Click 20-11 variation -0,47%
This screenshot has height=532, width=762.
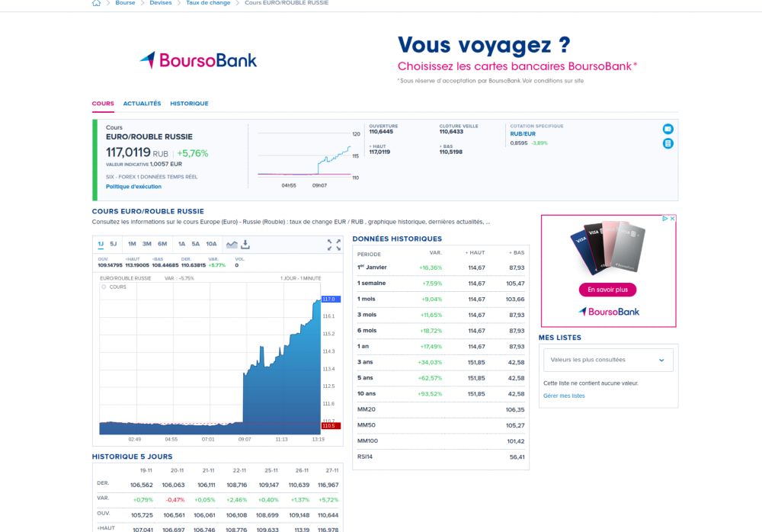click(x=175, y=500)
